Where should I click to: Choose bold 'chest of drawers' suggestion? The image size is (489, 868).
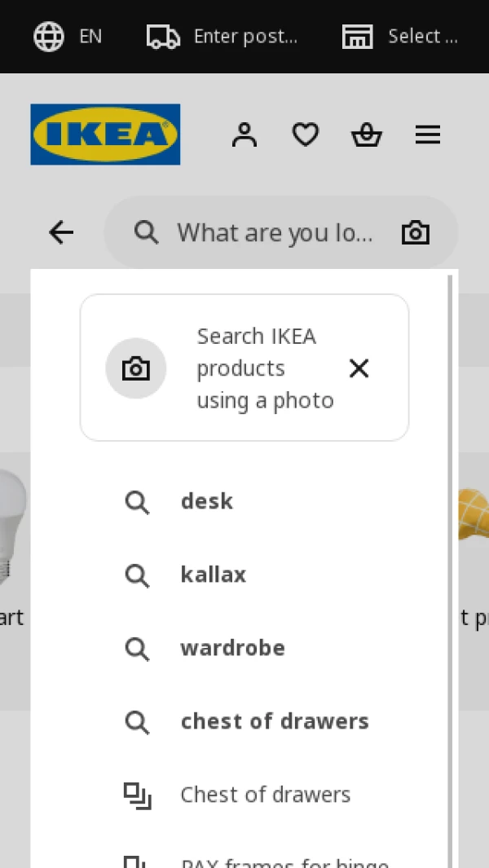tap(274, 721)
